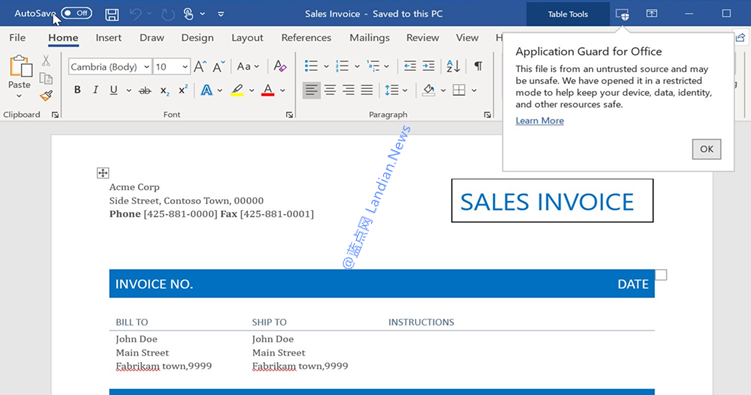Click Decrease Indent icon
751x395 pixels.
[410, 66]
